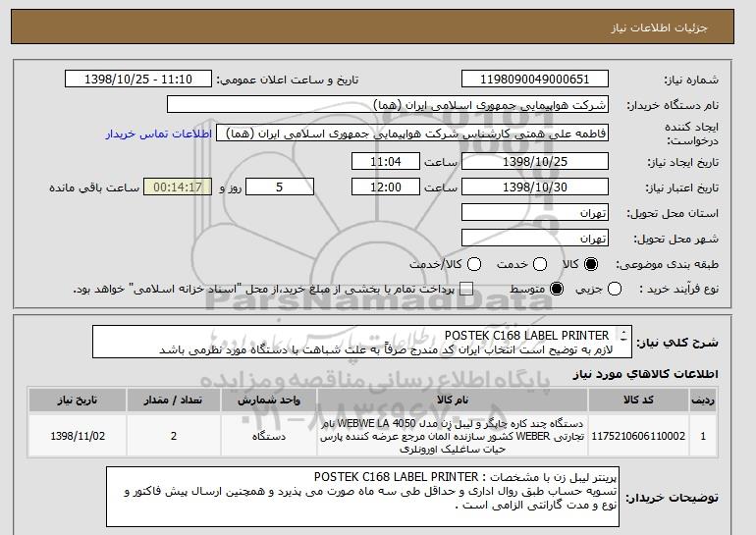Image resolution: width=756 pixels, height=535 pixels.
Task: Click the creation date field 1398/10/25
Action: (x=535, y=161)
